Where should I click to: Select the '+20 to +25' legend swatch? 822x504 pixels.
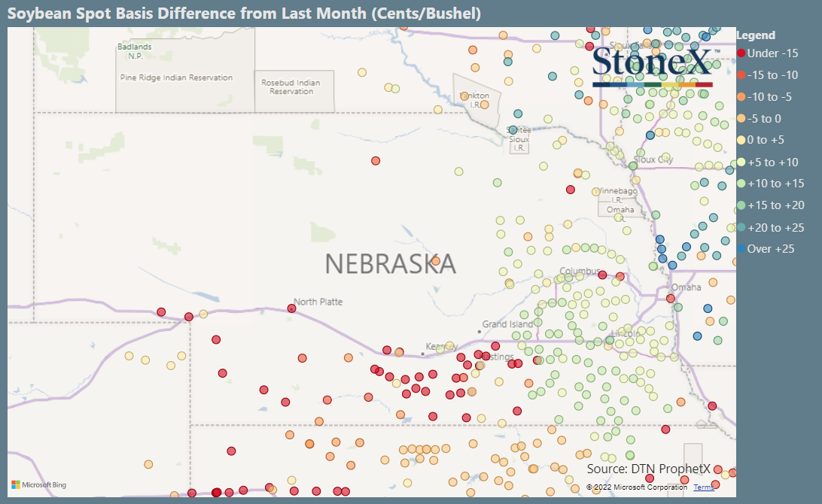point(741,227)
